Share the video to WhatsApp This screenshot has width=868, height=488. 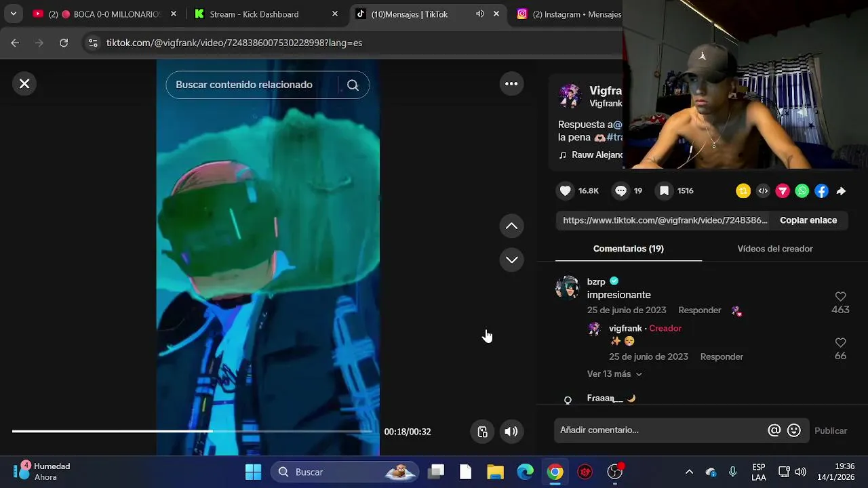click(802, 191)
